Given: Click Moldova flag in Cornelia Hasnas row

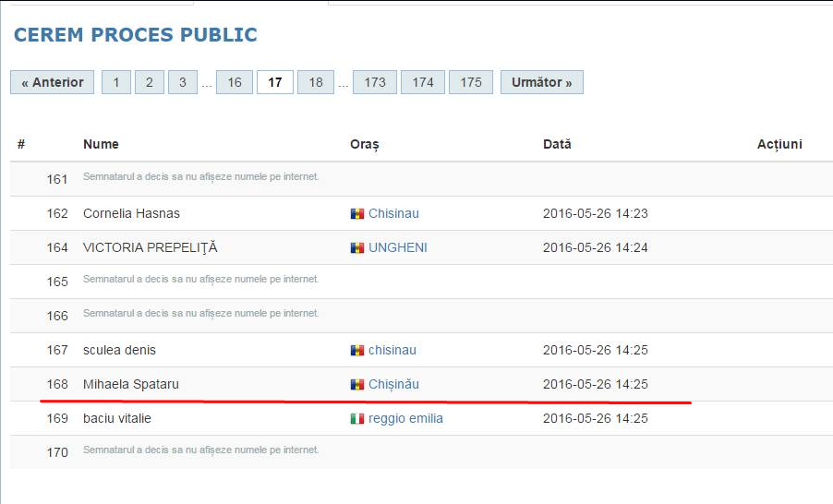Looking at the screenshot, I should 357,214.
